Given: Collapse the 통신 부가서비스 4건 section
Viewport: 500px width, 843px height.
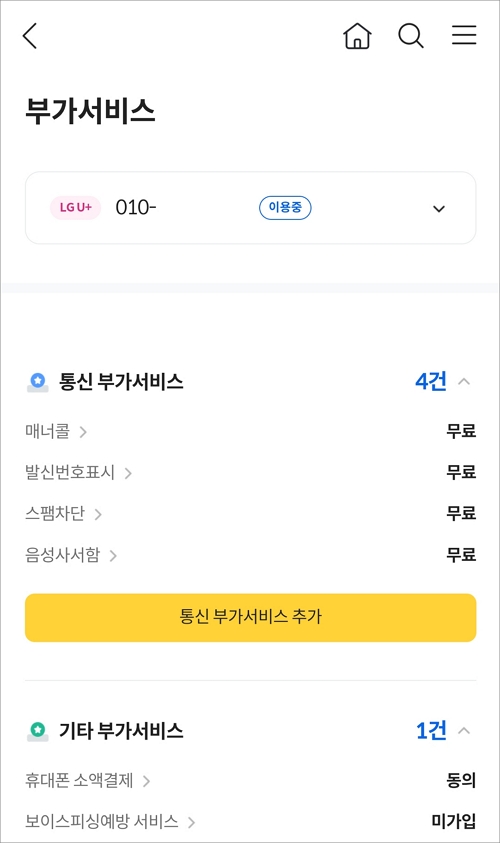Looking at the screenshot, I should 464,382.
